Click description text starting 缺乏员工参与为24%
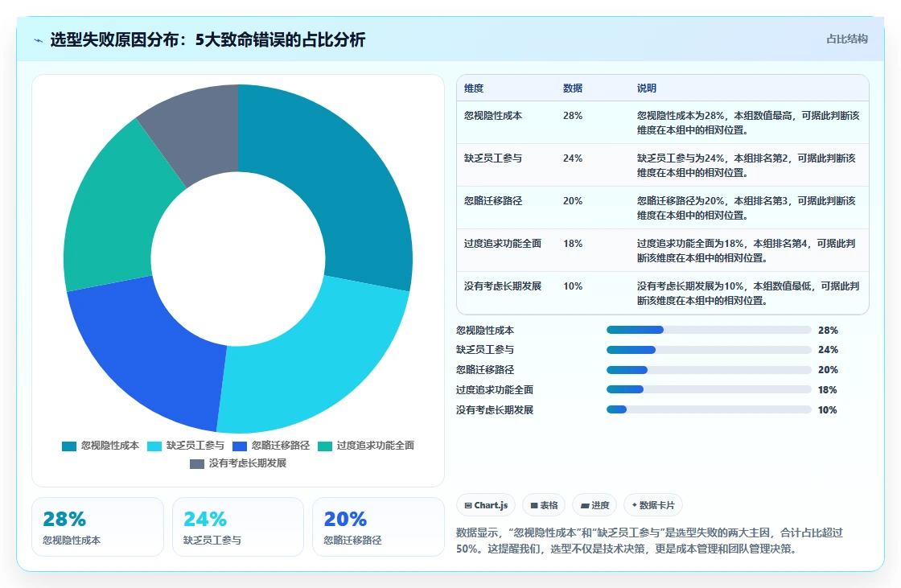The height and width of the screenshot is (588, 901). tap(747, 165)
